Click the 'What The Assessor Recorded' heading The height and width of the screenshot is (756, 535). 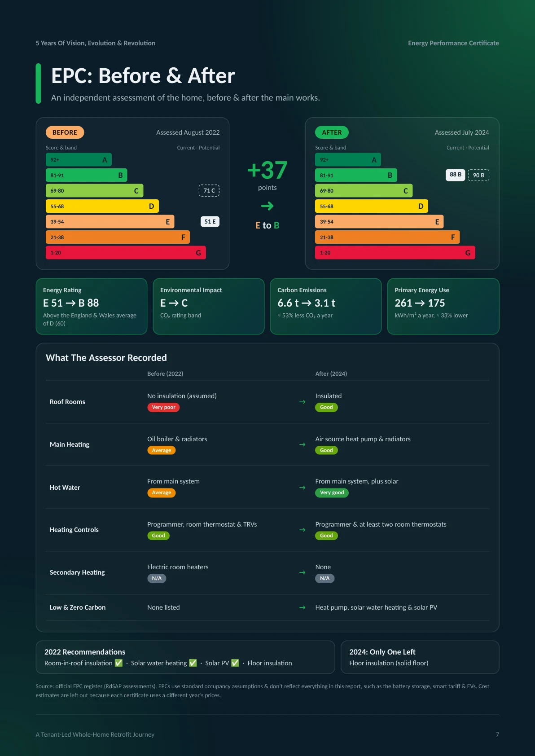(106, 358)
